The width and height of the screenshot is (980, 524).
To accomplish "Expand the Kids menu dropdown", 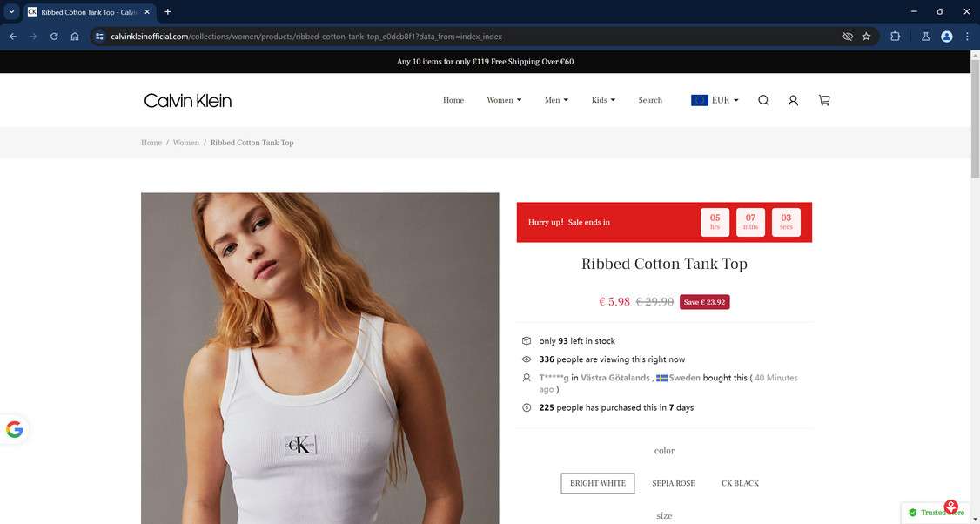I will tap(603, 100).
